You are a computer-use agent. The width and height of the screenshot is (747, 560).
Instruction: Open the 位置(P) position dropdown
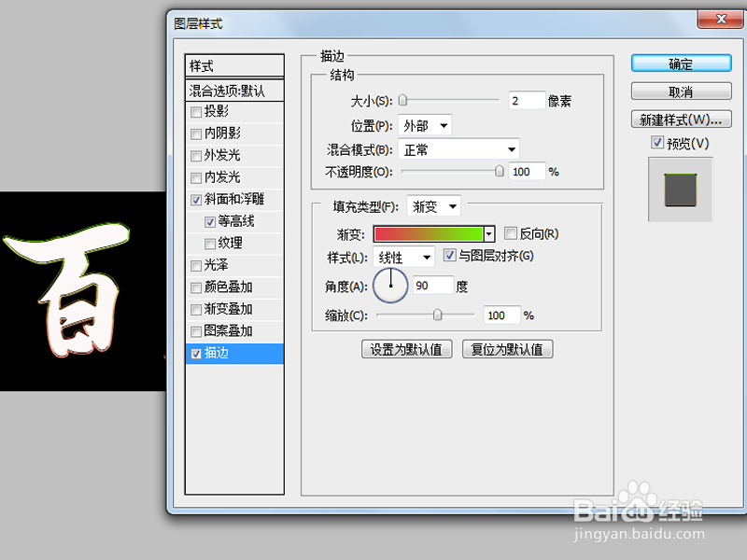(x=425, y=126)
